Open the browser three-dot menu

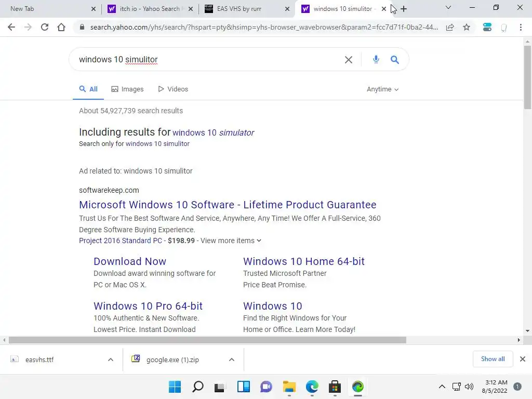coord(521,27)
